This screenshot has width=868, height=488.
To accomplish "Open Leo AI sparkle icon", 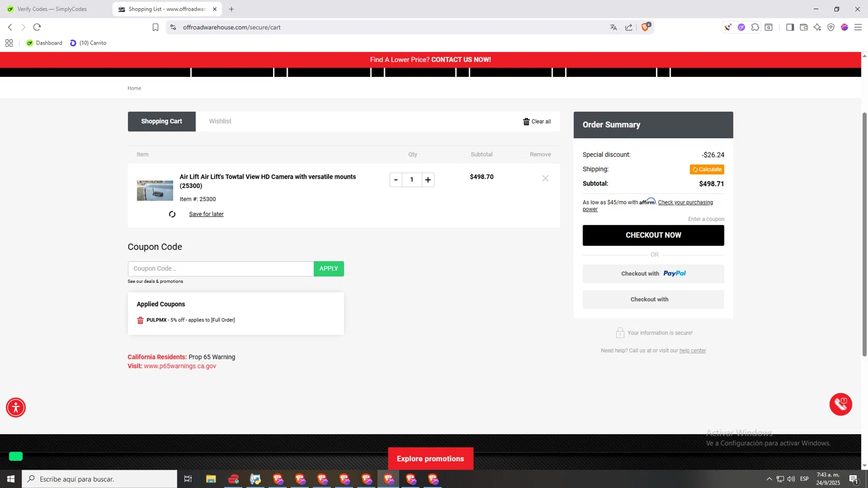I will point(817,27).
